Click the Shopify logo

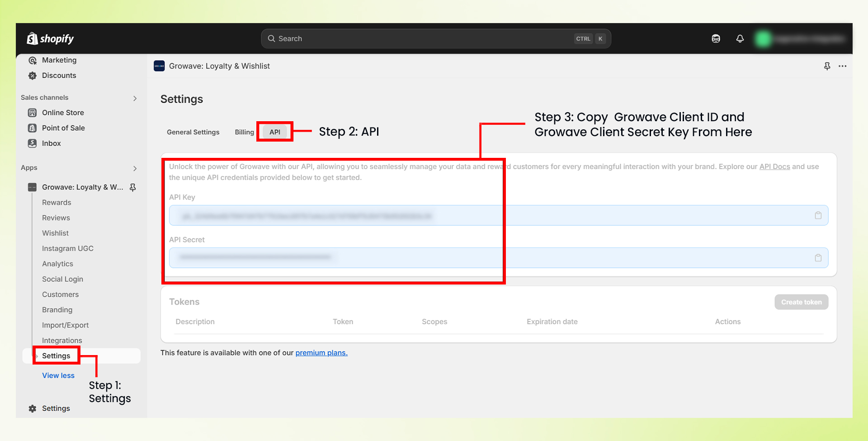50,38
